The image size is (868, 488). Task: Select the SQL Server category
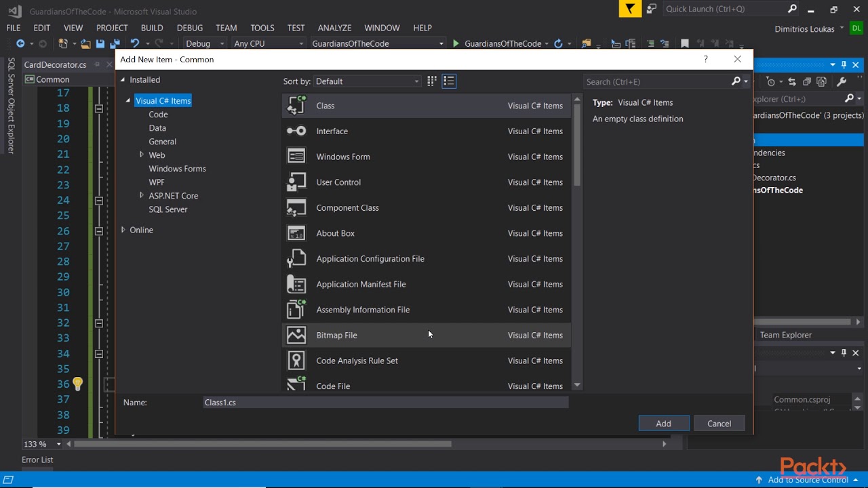[x=168, y=209]
